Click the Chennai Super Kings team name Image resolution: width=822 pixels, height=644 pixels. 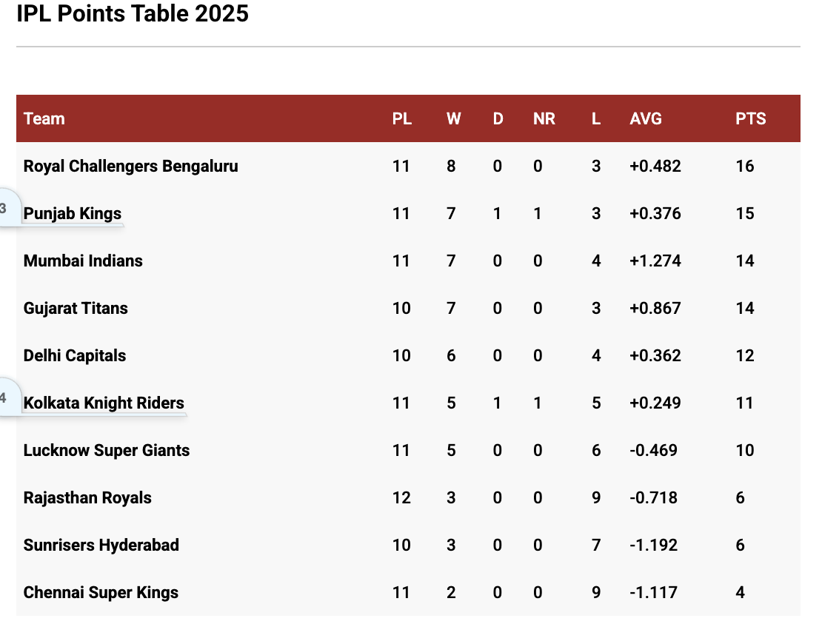(101, 593)
